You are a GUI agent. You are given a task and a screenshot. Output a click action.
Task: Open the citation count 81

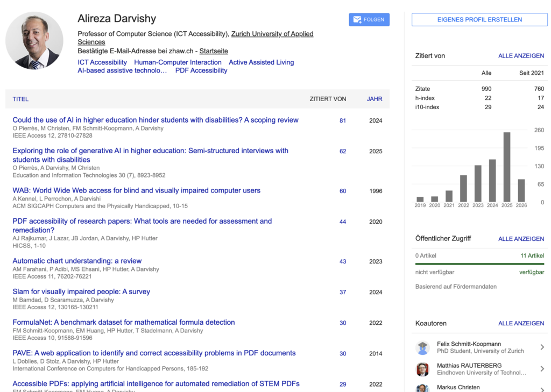click(343, 120)
